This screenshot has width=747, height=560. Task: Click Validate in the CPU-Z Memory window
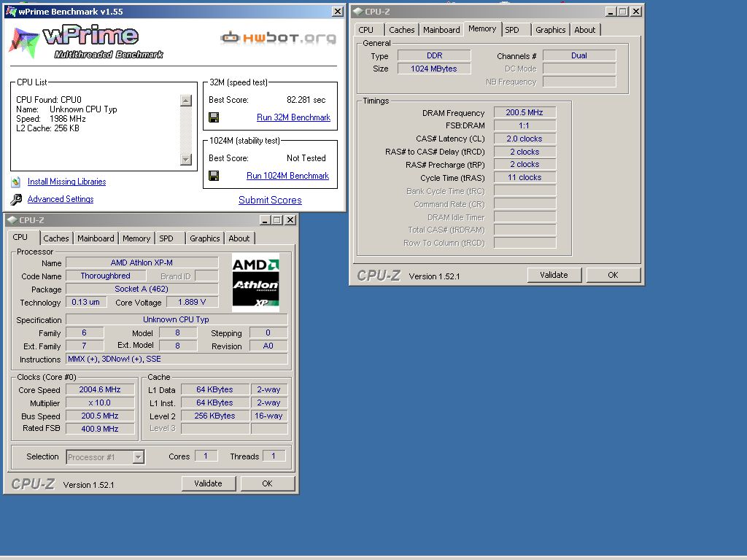pos(554,275)
